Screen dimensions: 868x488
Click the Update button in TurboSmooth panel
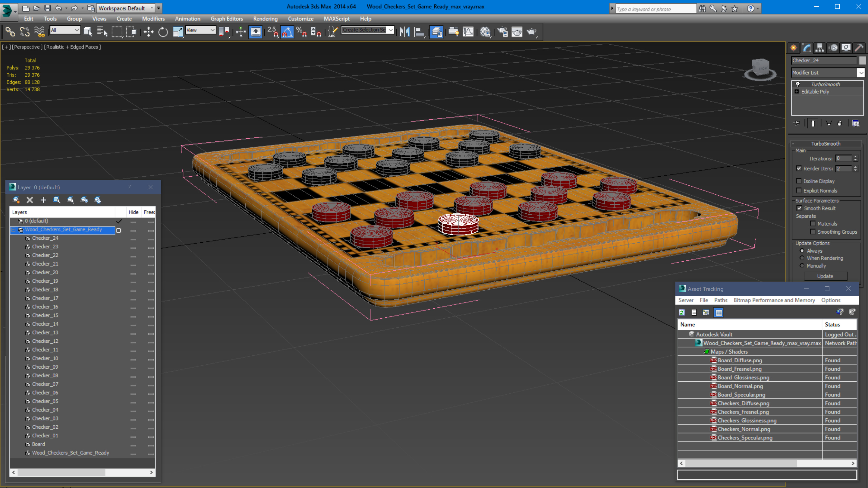[825, 276]
